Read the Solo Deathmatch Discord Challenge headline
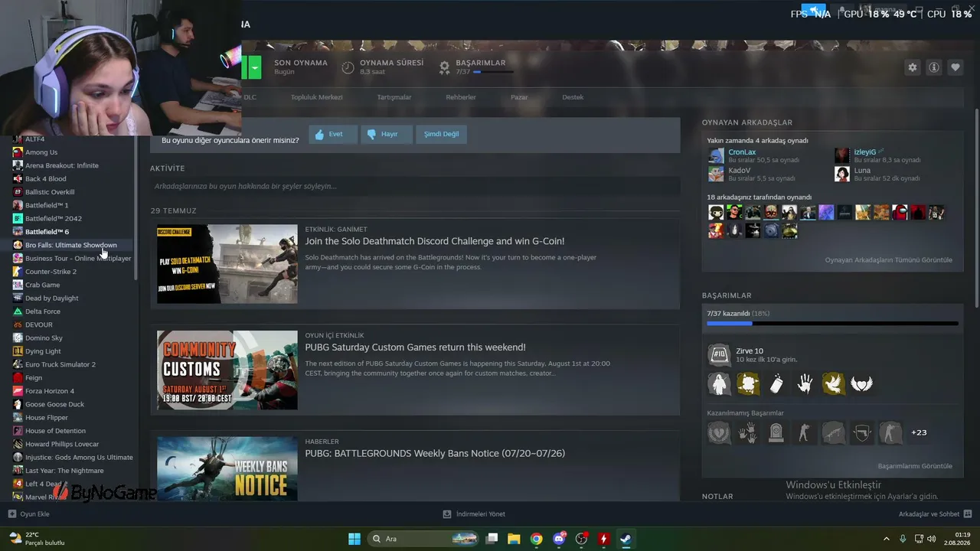 435,241
